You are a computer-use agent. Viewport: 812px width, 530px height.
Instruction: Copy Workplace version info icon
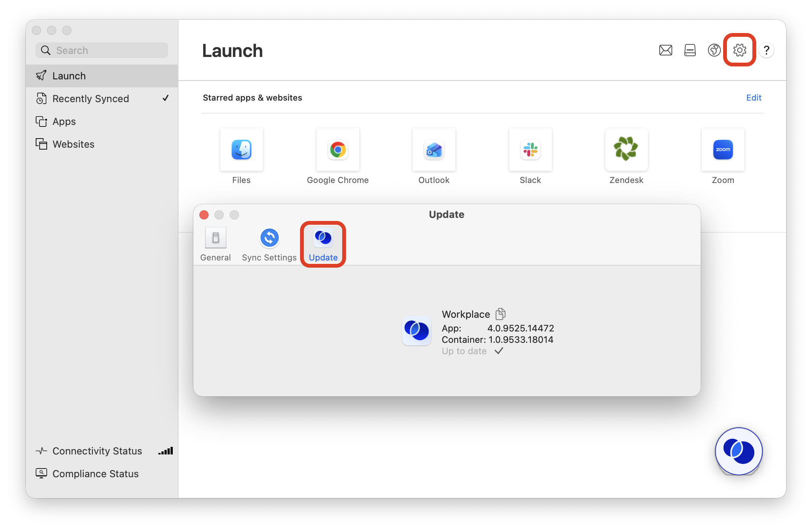(501, 314)
